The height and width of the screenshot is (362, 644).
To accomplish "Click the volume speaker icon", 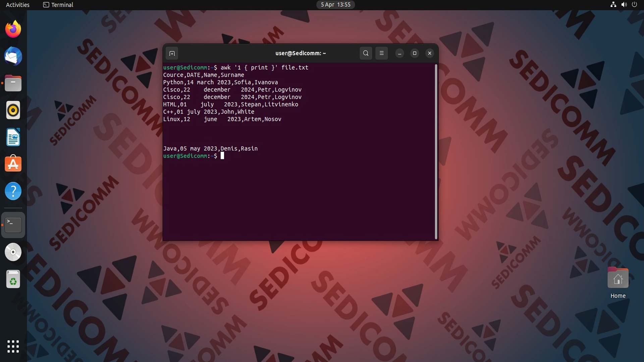I will (x=624, y=5).
